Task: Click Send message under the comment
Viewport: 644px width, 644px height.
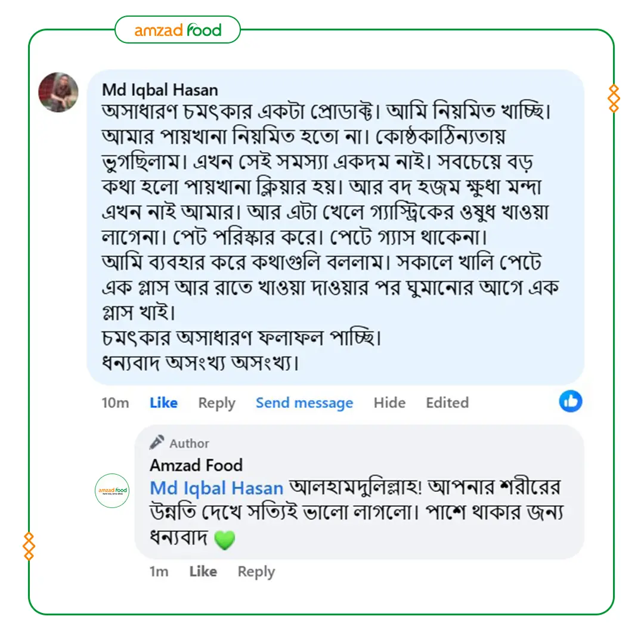Action: click(x=304, y=403)
